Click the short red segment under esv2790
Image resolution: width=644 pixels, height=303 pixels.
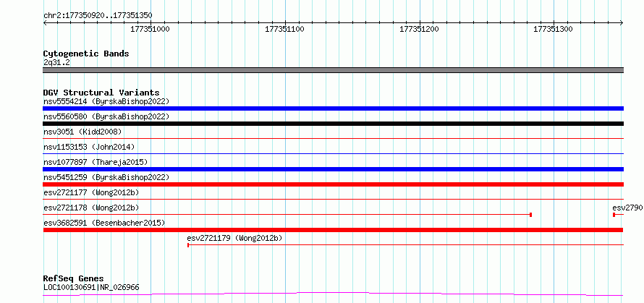tap(618, 215)
